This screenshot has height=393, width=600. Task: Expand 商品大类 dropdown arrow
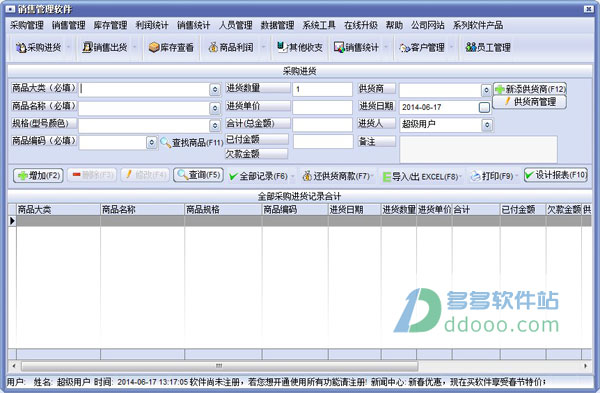pyautogui.click(x=215, y=90)
